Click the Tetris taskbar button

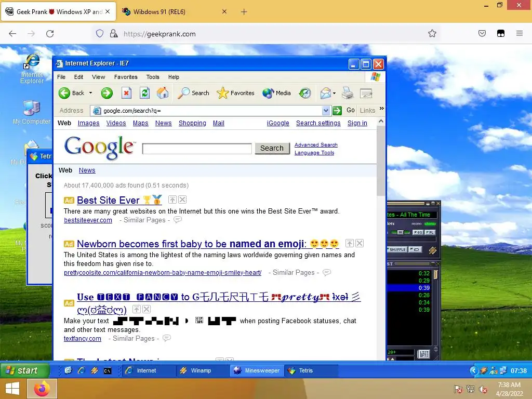click(311, 370)
